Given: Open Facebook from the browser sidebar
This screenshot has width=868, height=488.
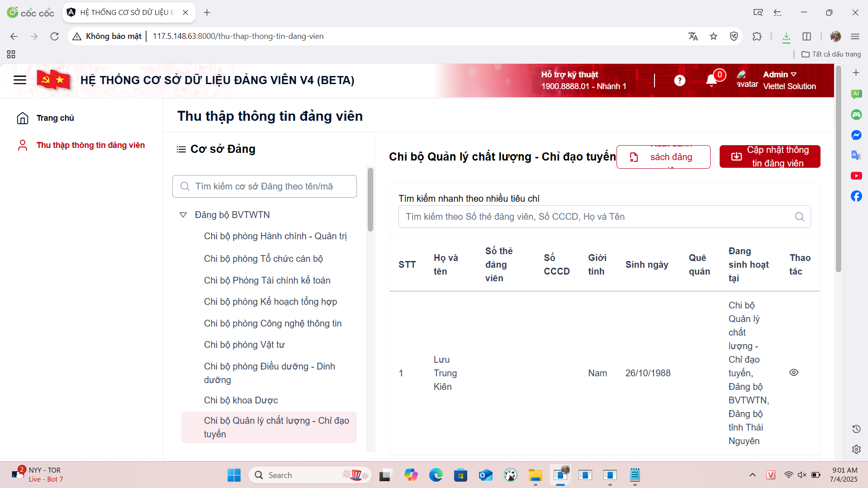Looking at the screenshot, I should [x=856, y=196].
